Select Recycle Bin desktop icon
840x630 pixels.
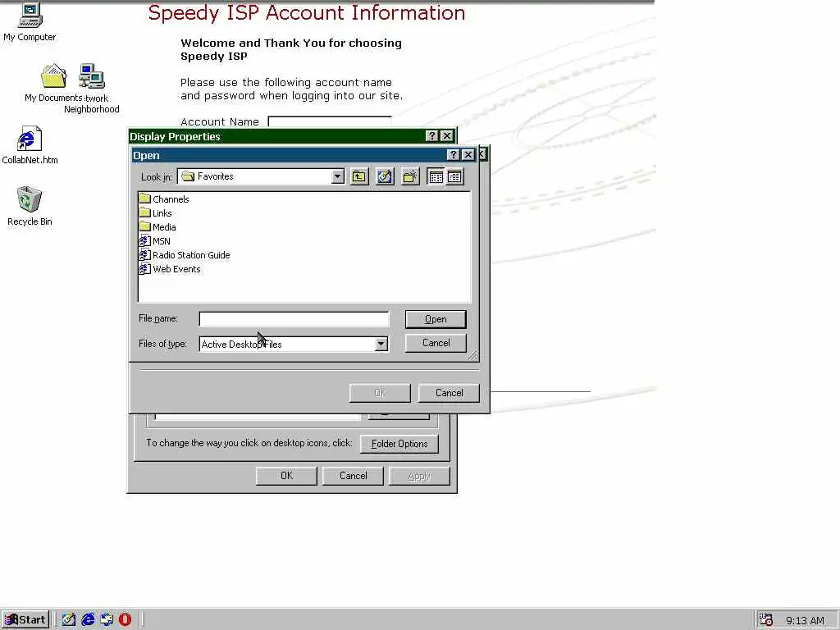click(29, 199)
